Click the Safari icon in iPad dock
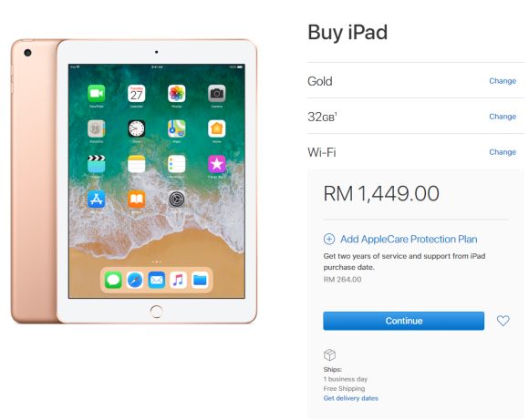Screen dimensions: 529x420 click(x=135, y=280)
